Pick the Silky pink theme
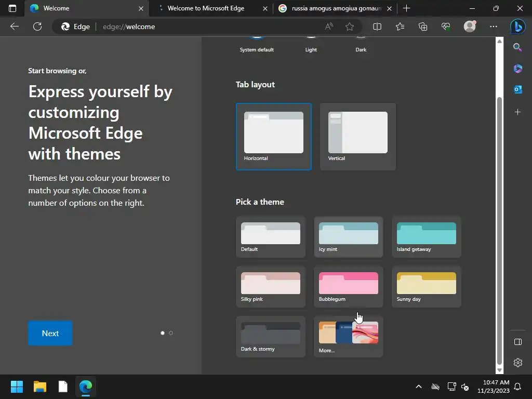 (x=270, y=287)
